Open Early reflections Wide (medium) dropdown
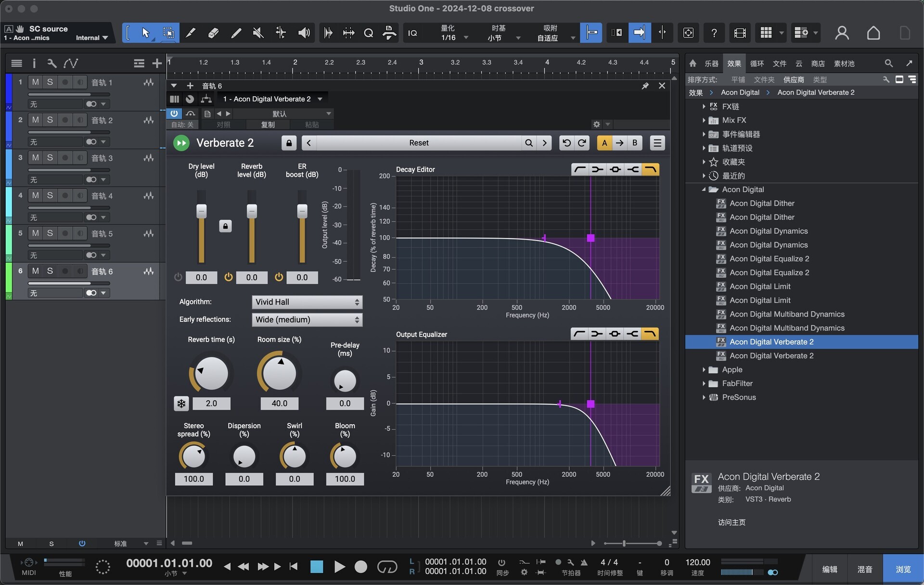Viewport: 924px width, 585px height. point(307,320)
